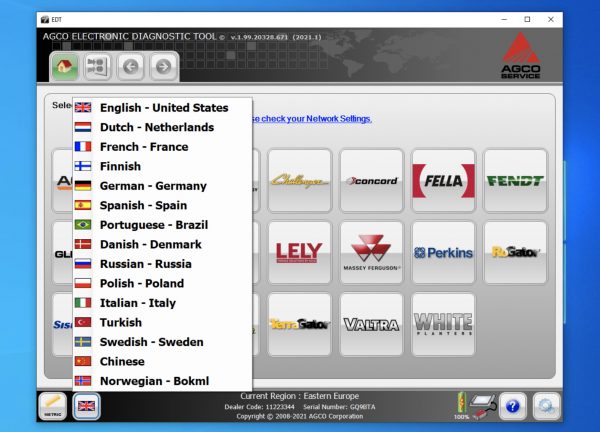
Task: Navigate forward with the right arrow
Action: click(x=163, y=67)
